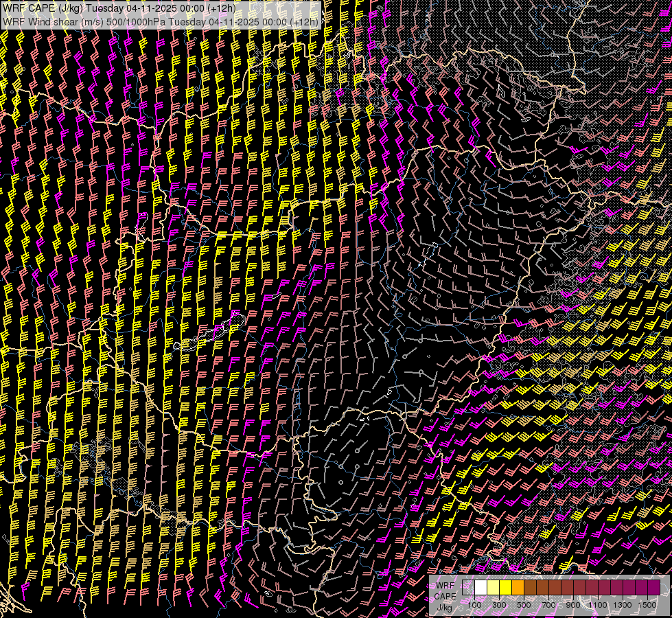Click the WRF Wind shear title line
Viewport: 672px width, 618px height.
click(x=161, y=22)
